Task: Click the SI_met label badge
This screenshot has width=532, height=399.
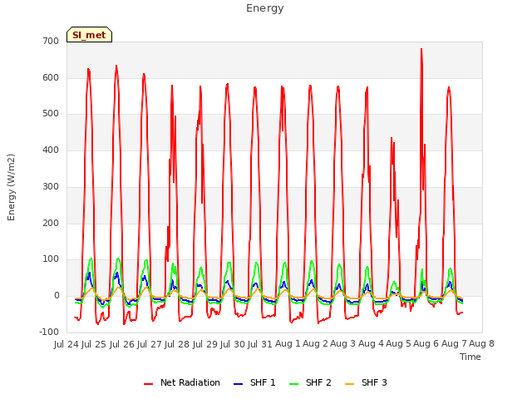Action: [x=89, y=35]
